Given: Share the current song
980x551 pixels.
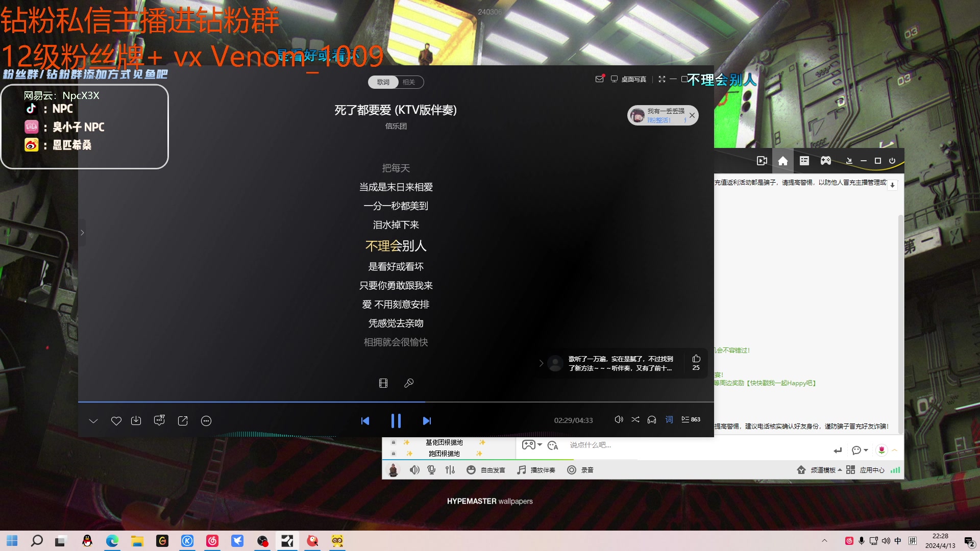Looking at the screenshot, I should tap(183, 421).
